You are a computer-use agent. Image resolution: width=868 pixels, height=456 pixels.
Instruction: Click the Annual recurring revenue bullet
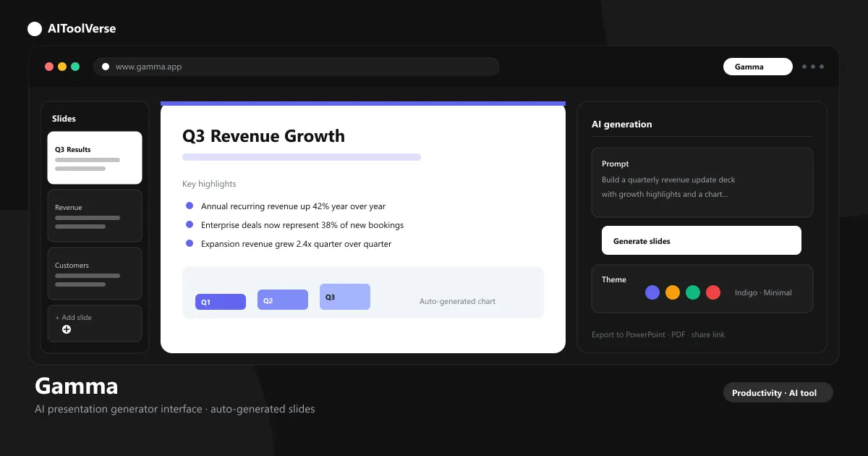[x=293, y=206]
